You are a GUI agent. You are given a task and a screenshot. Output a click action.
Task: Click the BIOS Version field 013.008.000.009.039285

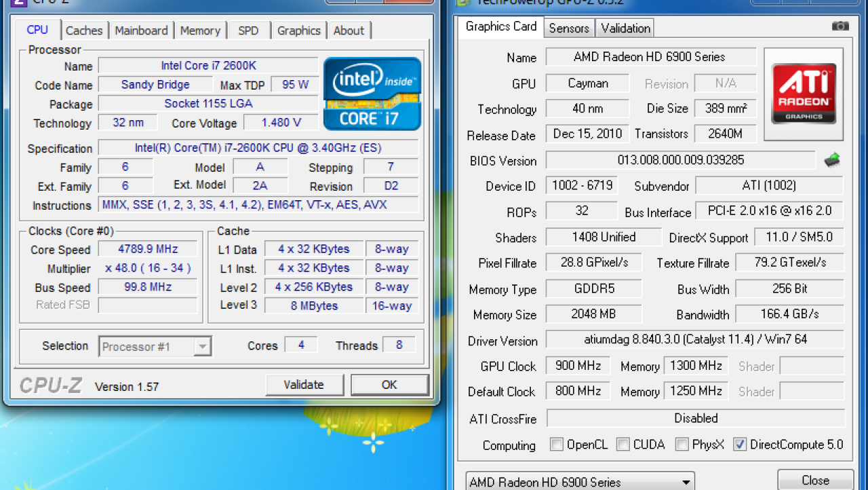(680, 160)
